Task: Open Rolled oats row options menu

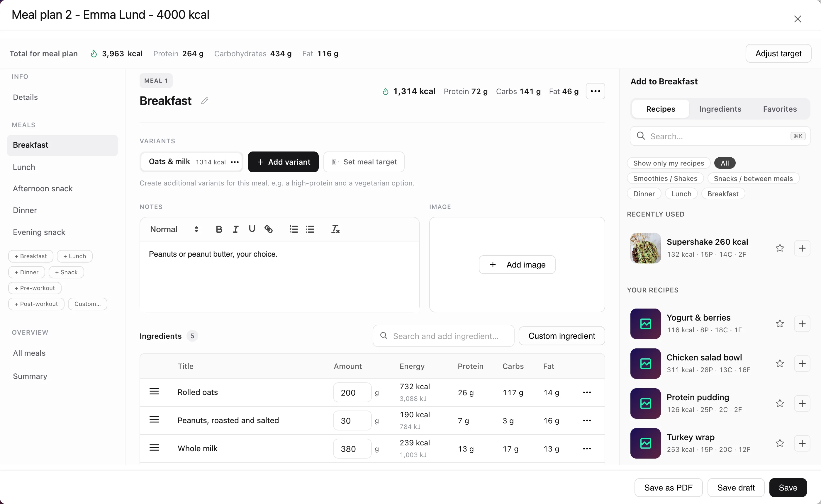Action: coord(587,392)
